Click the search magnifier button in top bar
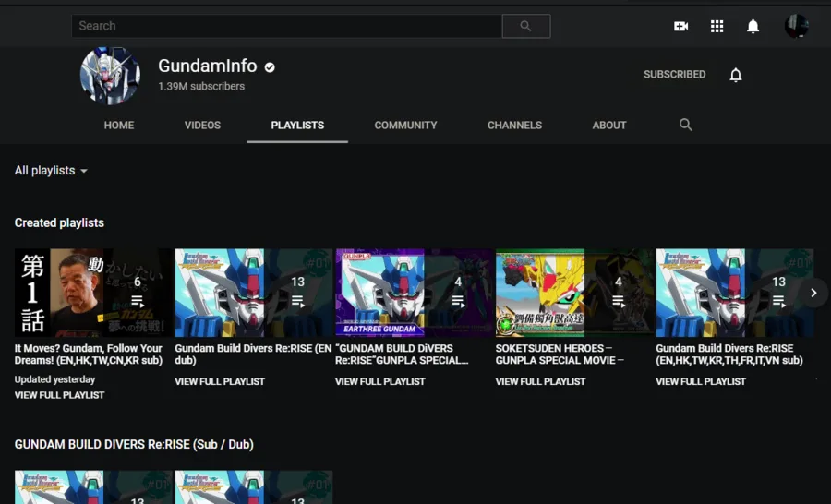Image resolution: width=831 pixels, height=504 pixels. pyautogui.click(x=525, y=26)
